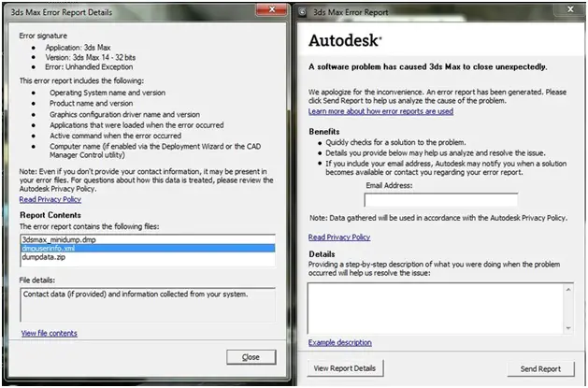Click the Details text area scroll down arrow
Image resolution: width=588 pixels, height=388 pixels.
pyautogui.click(x=568, y=328)
